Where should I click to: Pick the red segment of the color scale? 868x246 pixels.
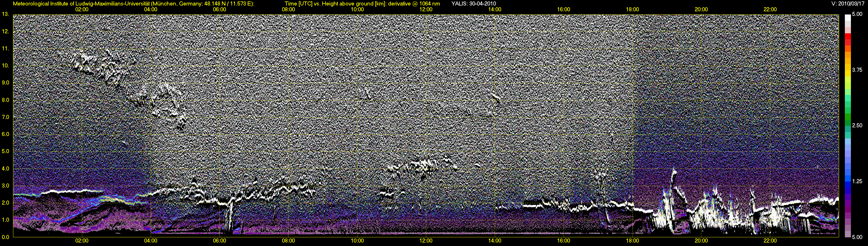pos(847,36)
